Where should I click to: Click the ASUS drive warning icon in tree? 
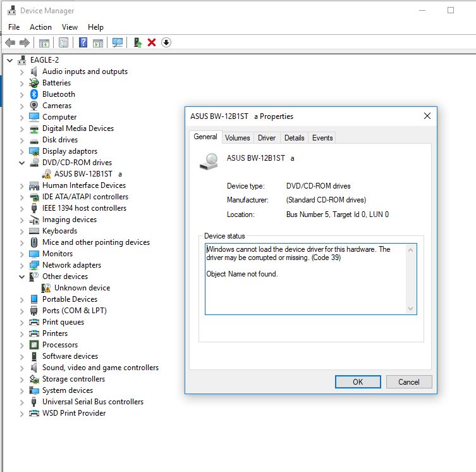click(x=46, y=174)
